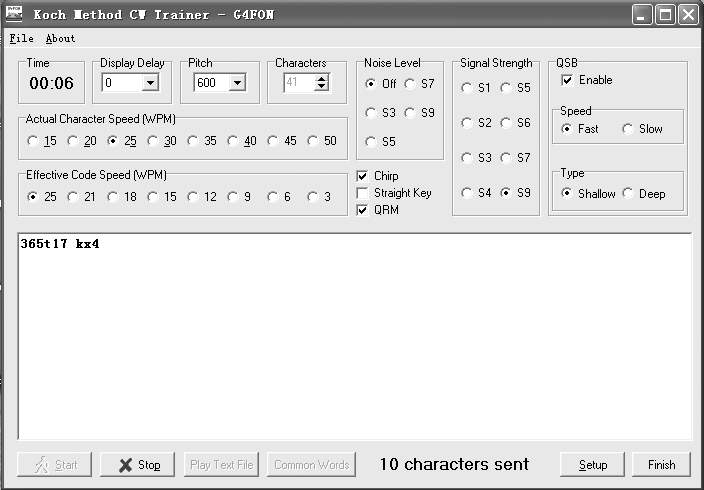Toggle the QRM checkbox off

tap(362, 210)
